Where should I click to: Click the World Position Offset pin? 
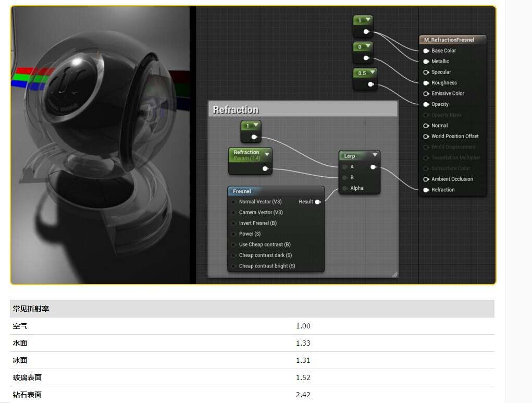pyautogui.click(x=426, y=136)
